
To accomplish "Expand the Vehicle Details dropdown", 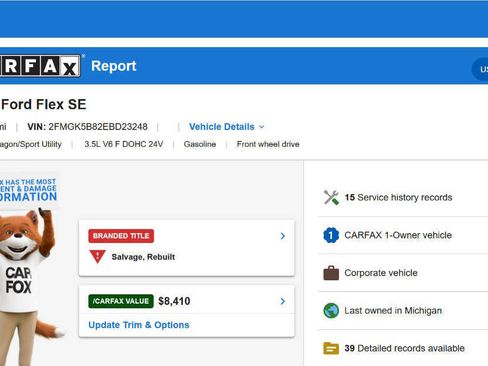I will click(x=226, y=127).
